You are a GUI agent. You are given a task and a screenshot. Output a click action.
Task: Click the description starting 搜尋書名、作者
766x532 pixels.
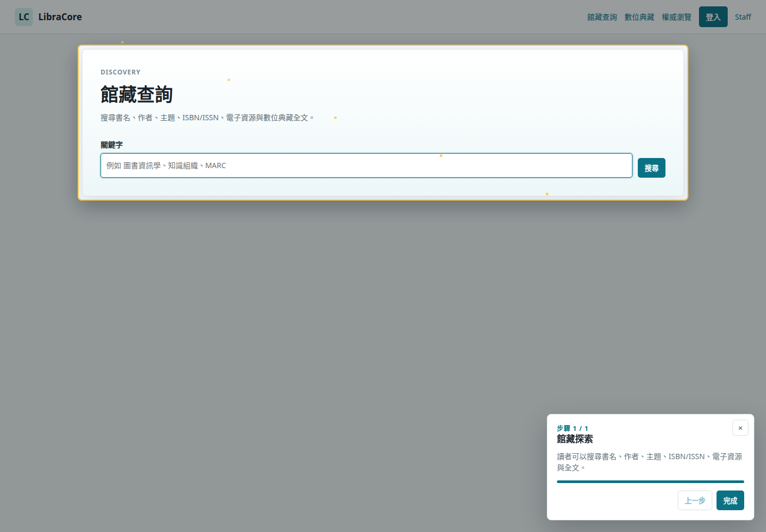click(207, 118)
